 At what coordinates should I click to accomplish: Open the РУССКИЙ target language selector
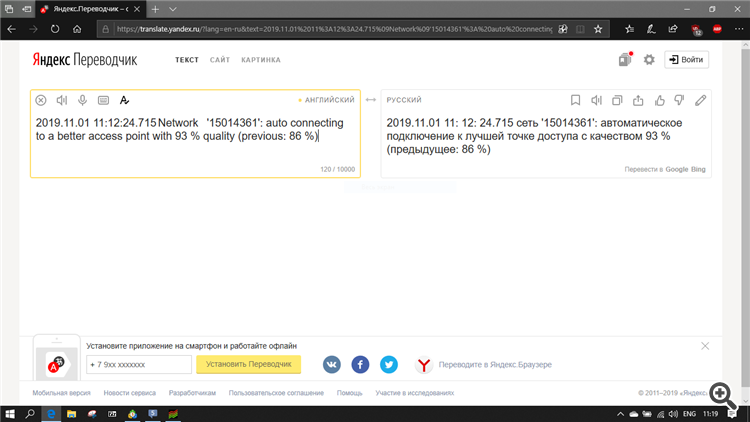click(x=404, y=100)
